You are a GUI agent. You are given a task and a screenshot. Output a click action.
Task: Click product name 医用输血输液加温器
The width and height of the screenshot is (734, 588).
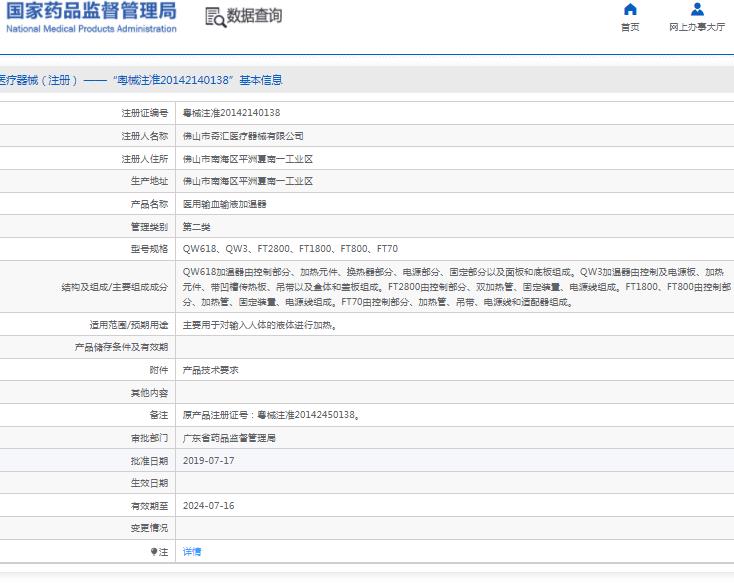(x=224, y=204)
